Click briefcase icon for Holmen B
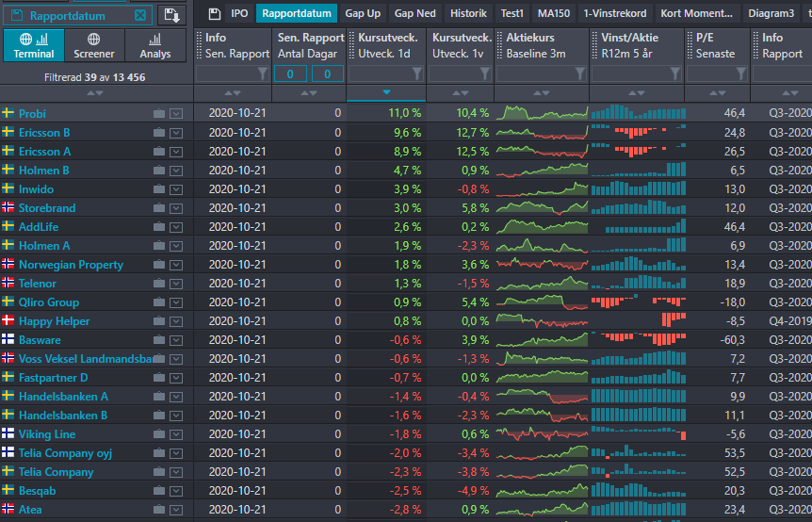Image resolution: width=812 pixels, height=522 pixels. pyautogui.click(x=159, y=171)
